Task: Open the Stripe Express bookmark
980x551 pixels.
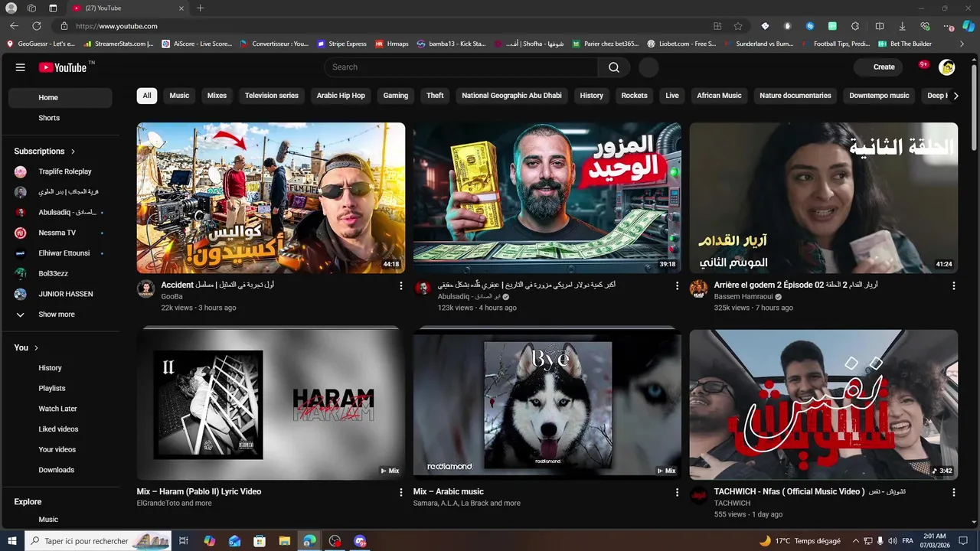Action: coord(341,44)
